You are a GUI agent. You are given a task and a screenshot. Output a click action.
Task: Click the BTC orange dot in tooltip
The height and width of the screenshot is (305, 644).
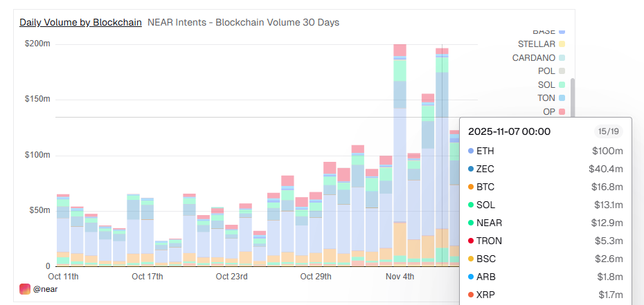coord(472,187)
